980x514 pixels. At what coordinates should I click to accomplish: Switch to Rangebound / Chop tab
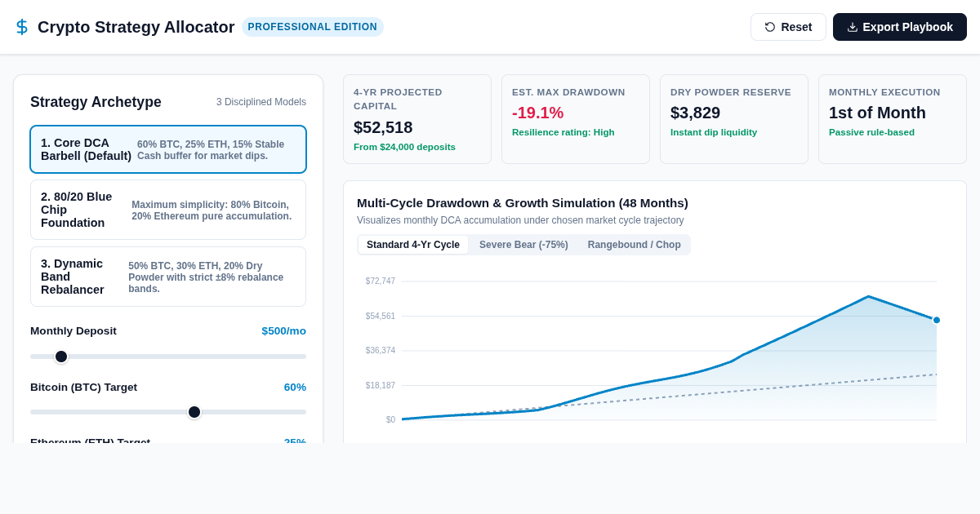click(x=635, y=245)
